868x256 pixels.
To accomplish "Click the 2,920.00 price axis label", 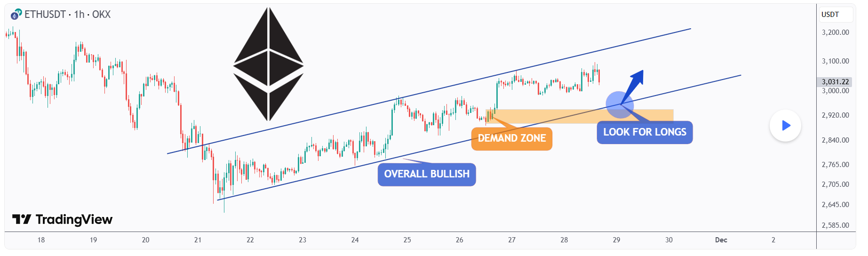I will pos(835,115).
